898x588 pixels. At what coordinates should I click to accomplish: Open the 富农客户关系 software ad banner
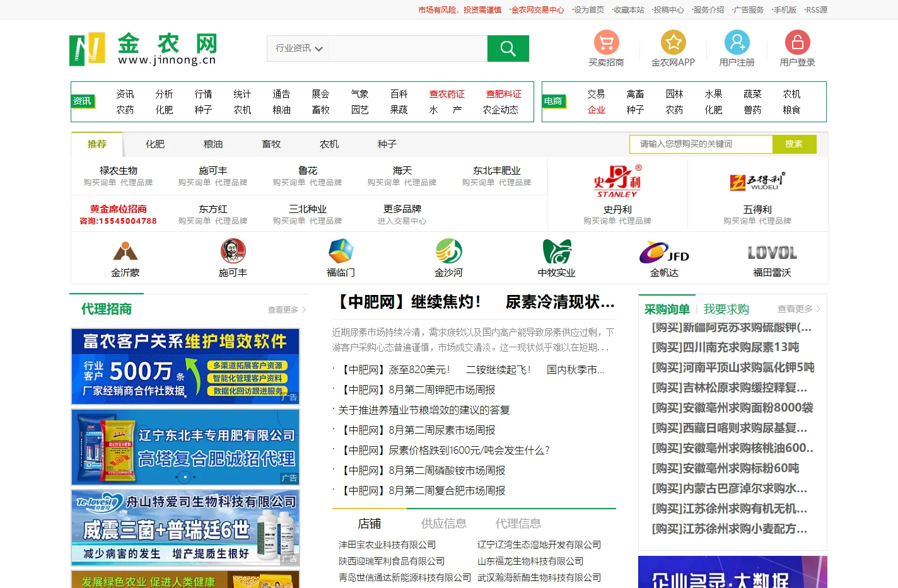[x=185, y=366]
